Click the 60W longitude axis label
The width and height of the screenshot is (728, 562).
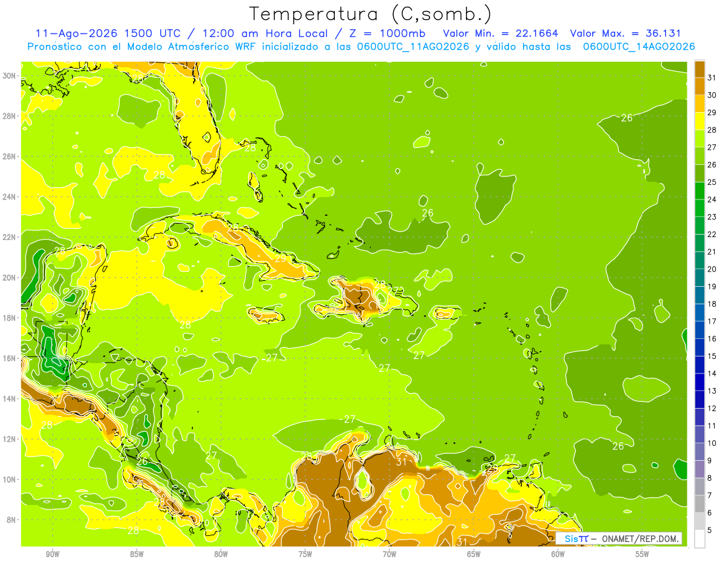point(558,554)
